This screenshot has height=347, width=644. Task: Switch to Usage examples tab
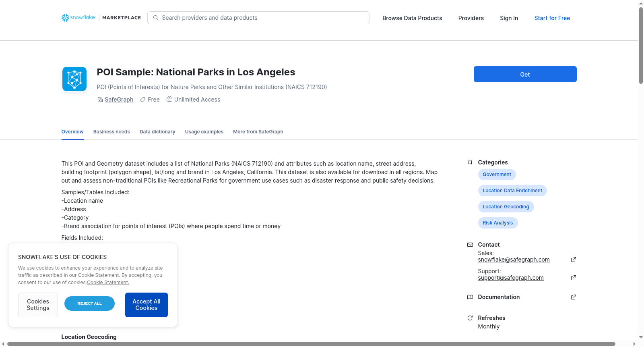pyautogui.click(x=204, y=132)
